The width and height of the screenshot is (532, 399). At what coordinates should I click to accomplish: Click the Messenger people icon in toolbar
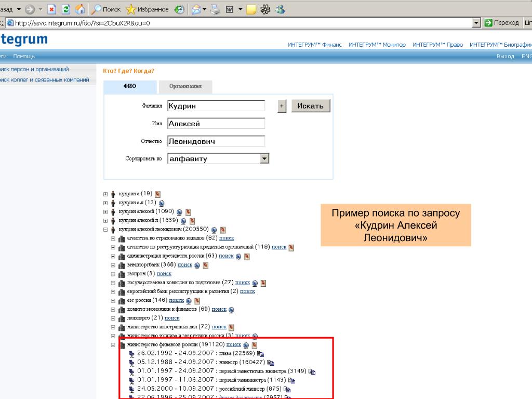click(x=280, y=9)
